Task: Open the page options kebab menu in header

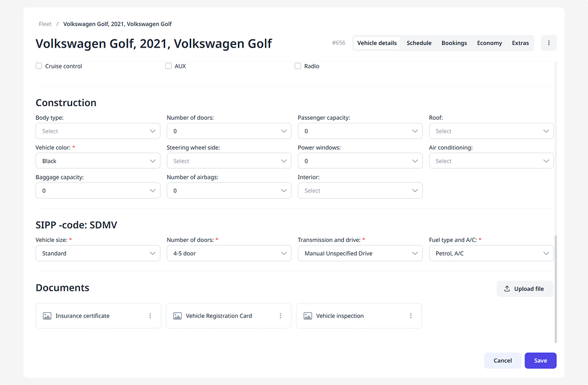Action: pyautogui.click(x=549, y=43)
